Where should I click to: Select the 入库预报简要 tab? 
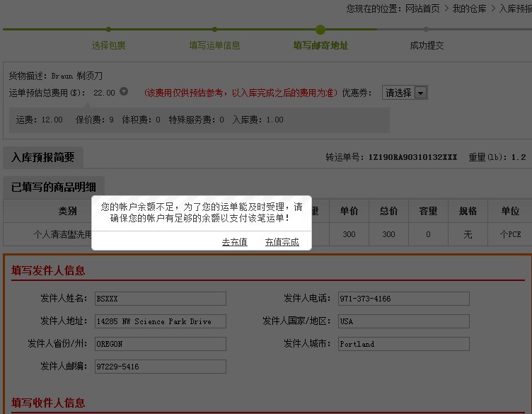(x=43, y=157)
